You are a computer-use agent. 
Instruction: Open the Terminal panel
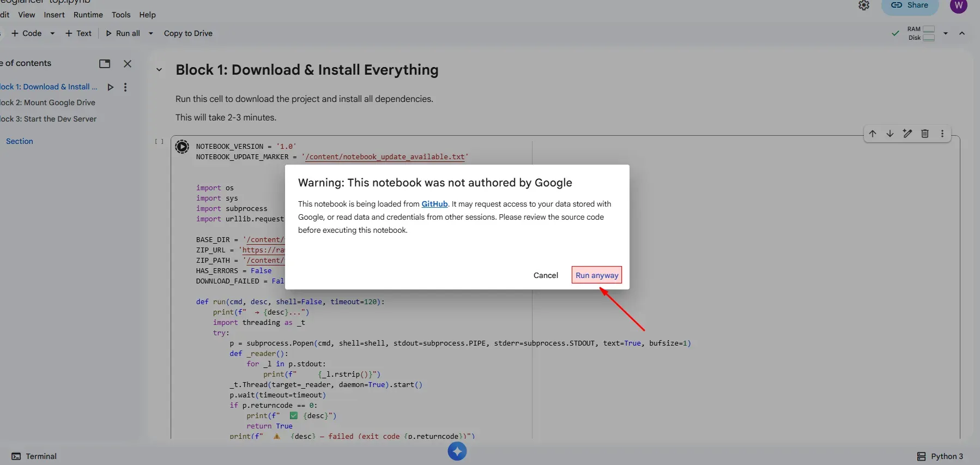34,456
